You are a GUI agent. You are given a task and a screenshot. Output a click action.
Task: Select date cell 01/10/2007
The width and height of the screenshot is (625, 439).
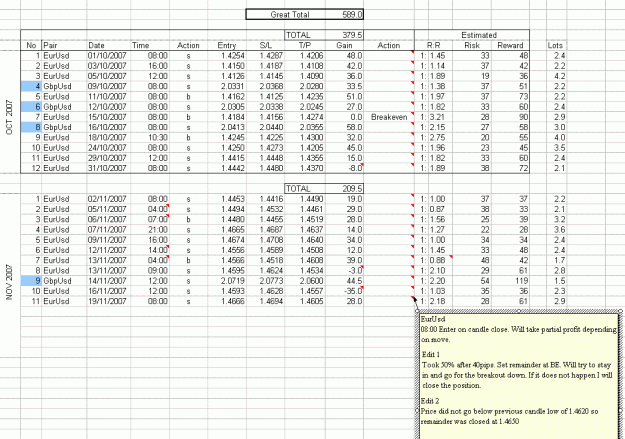coord(108,56)
